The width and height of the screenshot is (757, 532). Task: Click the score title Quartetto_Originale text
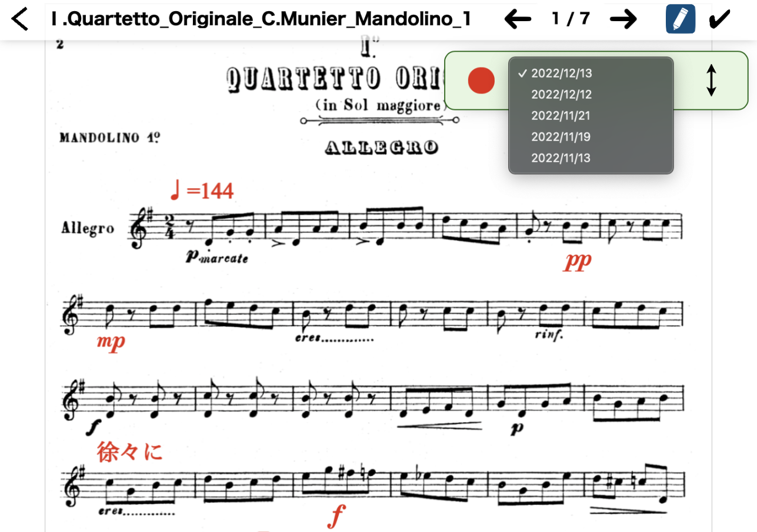[260, 19]
